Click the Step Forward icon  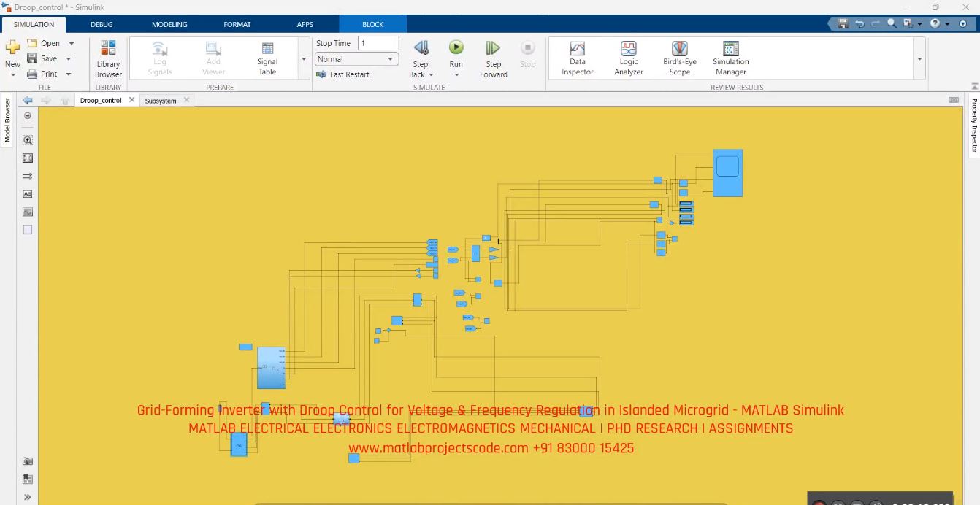pyautogui.click(x=493, y=48)
